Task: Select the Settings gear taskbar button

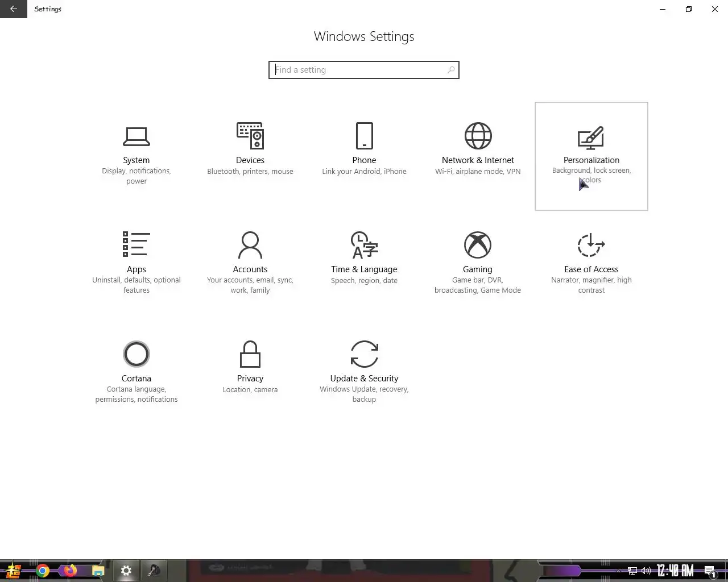Action: tap(126, 571)
